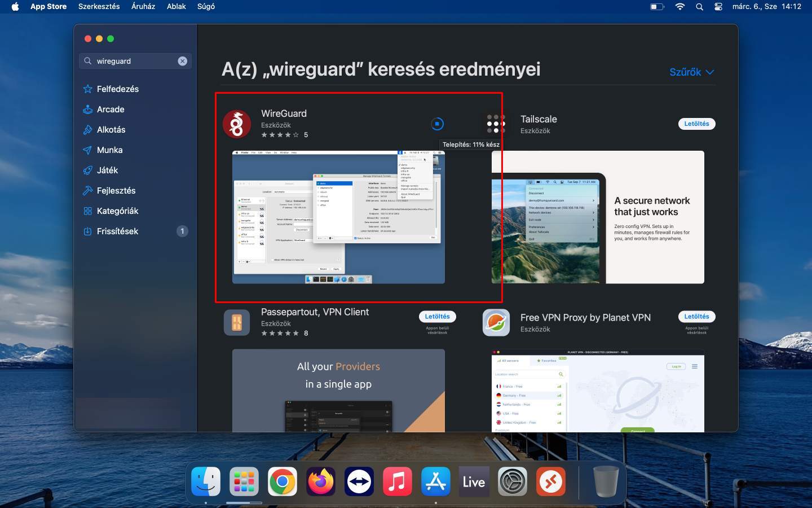The width and height of the screenshot is (812, 508).
Task: Open the Súgó menu
Action: (x=206, y=7)
